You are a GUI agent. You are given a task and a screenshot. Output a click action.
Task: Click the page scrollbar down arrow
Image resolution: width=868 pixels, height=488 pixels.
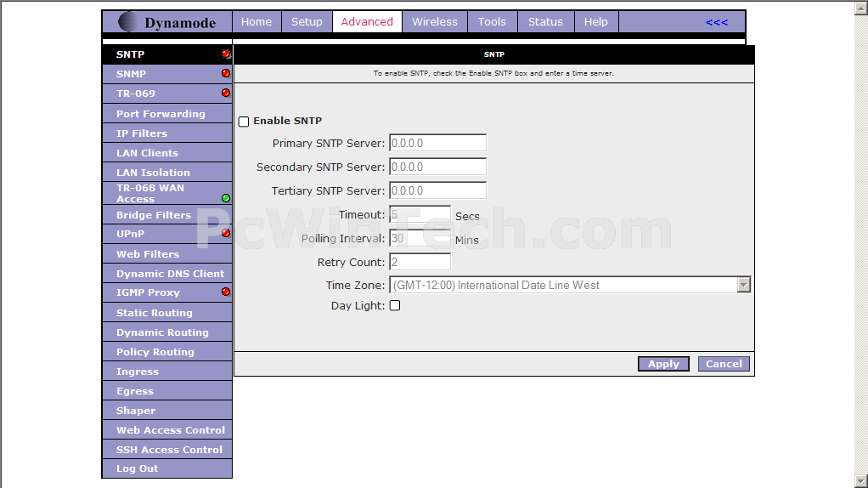point(861,480)
